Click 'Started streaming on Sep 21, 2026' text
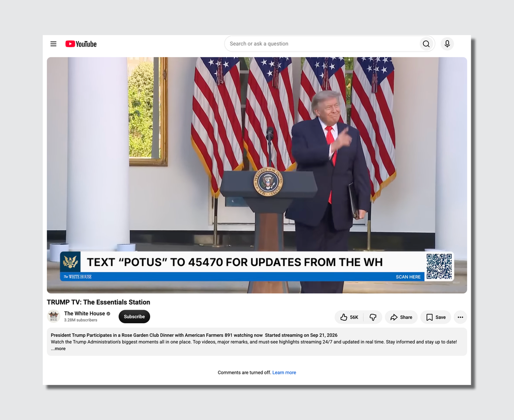This screenshot has width=514, height=420. tap(301, 335)
